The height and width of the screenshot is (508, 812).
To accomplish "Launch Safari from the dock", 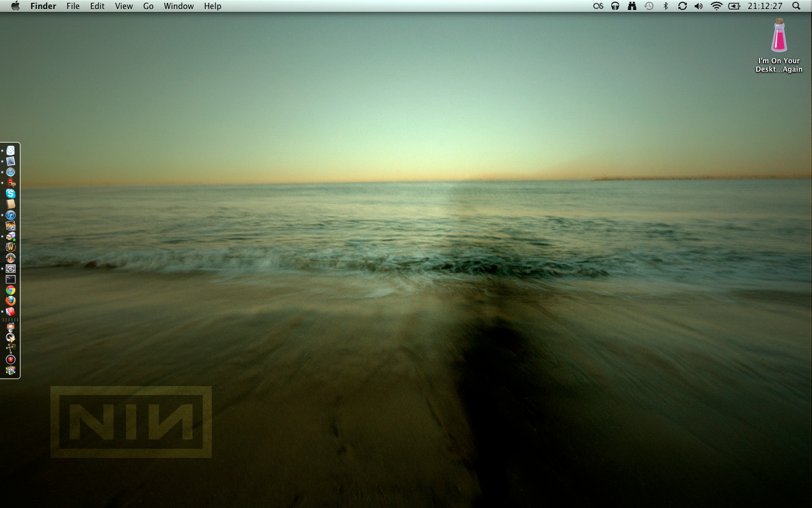I will pos(10,172).
